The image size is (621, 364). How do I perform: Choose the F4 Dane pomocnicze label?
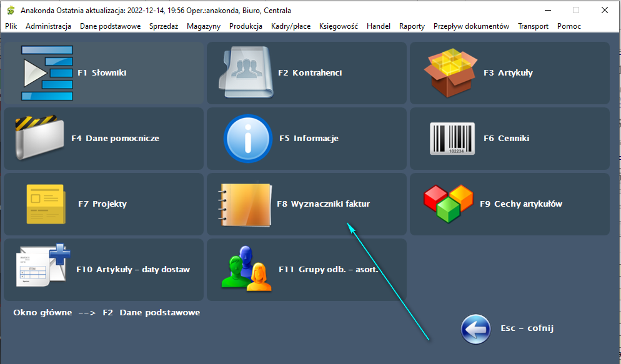click(115, 139)
